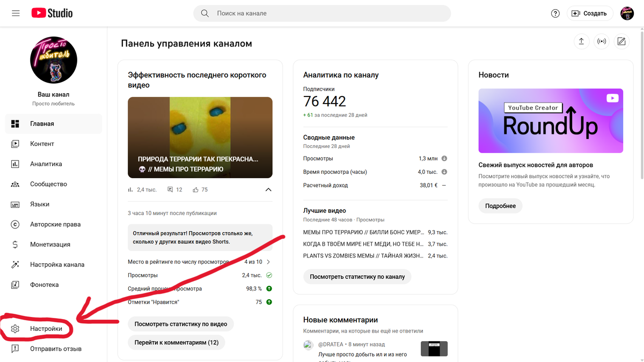Select Языки in the sidebar
The width and height of the screenshot is (644, 362).
(54, 204)
